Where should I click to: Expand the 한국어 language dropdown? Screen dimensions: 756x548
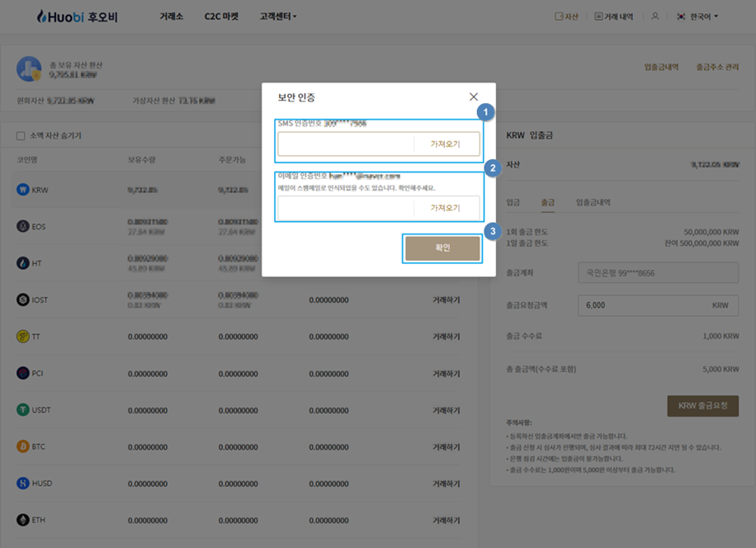tap(704, 17)
